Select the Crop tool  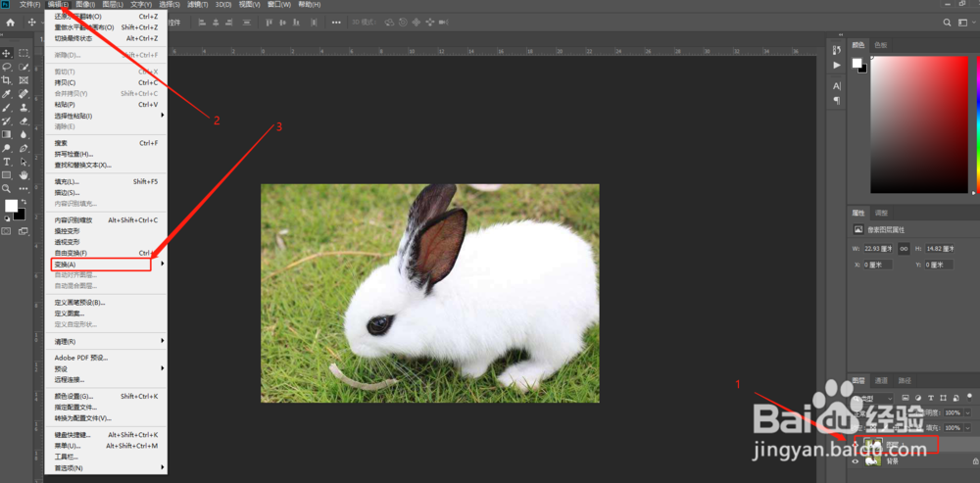(7, 80)
